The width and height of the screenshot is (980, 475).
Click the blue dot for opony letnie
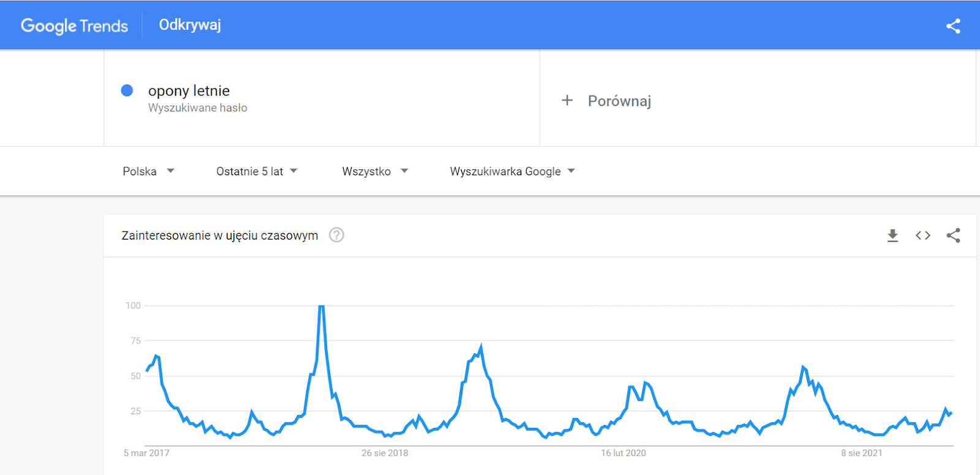127,91
